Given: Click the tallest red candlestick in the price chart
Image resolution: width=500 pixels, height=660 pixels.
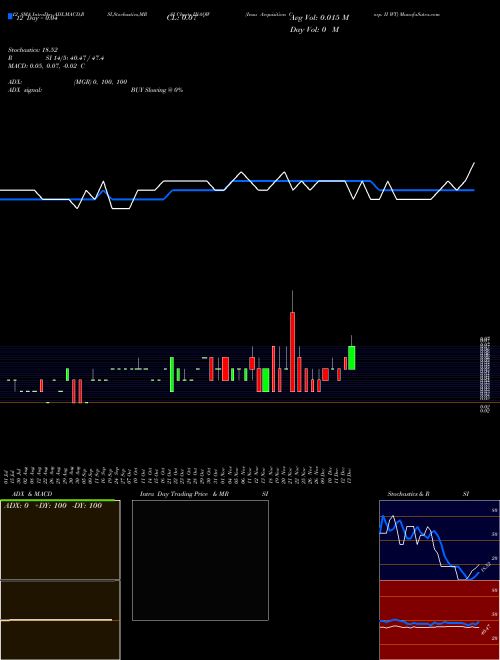Looking at the screenshot, I should (293, 352).
